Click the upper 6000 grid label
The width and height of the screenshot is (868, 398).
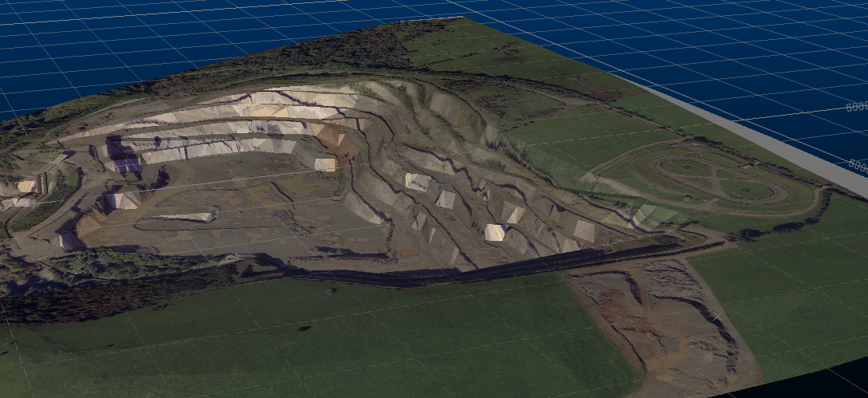[856, 106]
